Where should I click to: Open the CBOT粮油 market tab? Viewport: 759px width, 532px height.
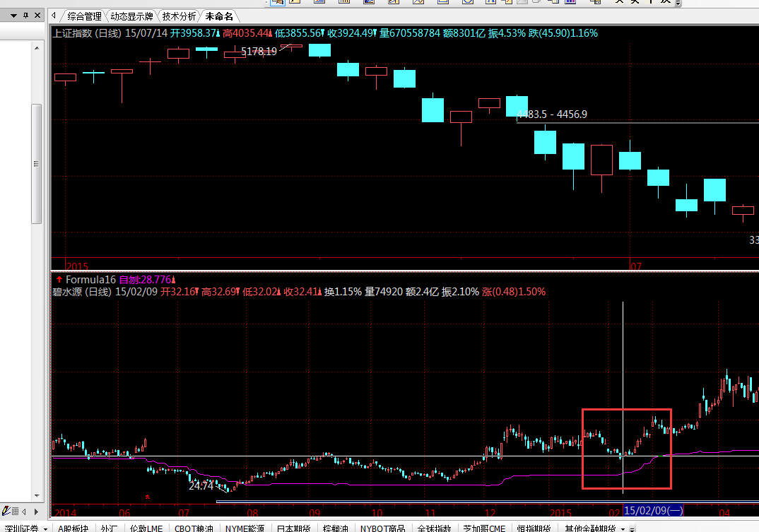click(194, 528)
